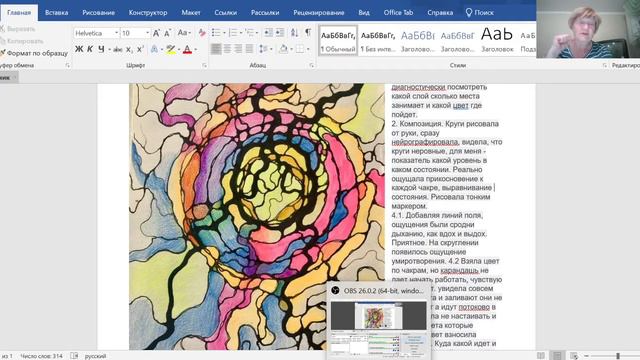640x360 pixels.
Task: Switch to the Рисование tab
Action: [x=98, y=13]
